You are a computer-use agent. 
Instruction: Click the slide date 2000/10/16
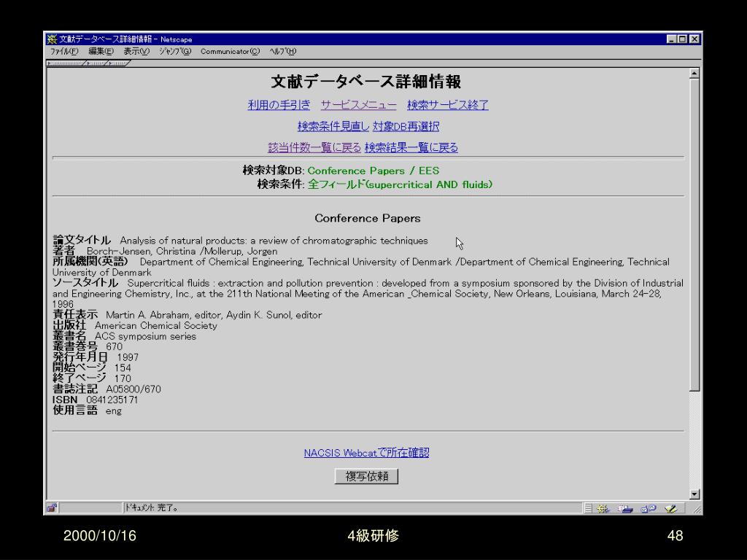(99, 536)
